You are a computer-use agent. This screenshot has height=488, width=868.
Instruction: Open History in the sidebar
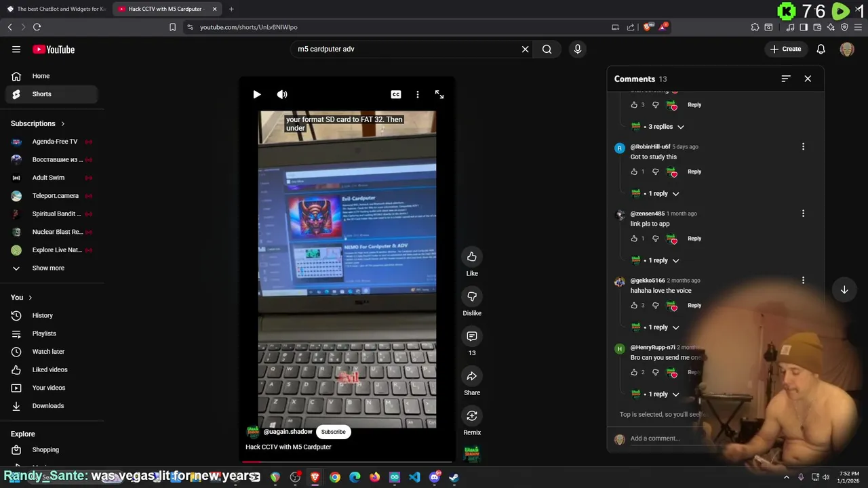click(52, 316)
